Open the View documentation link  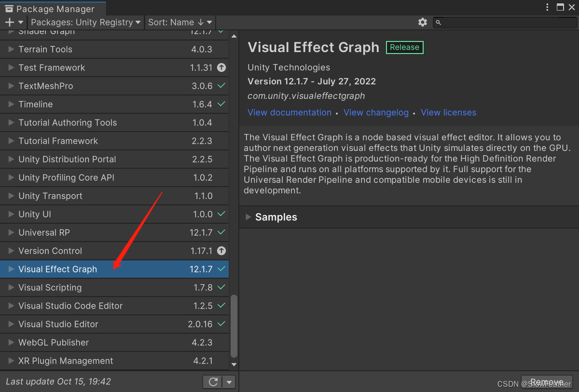[x=289, y=112]
